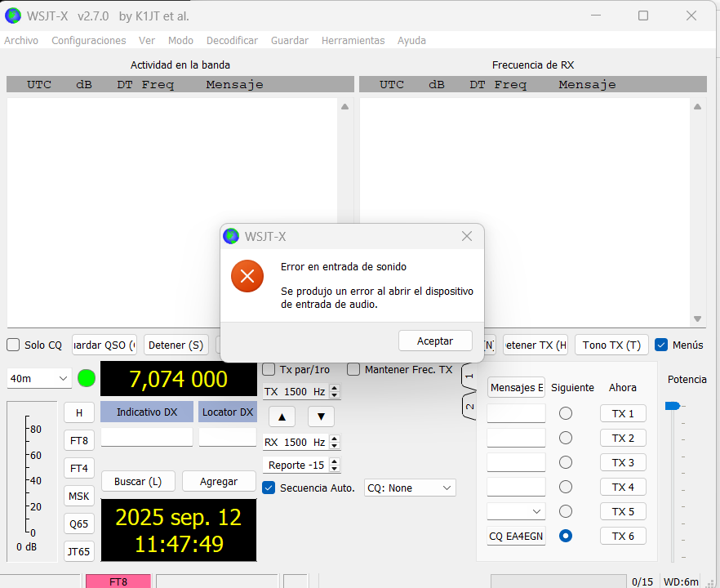
Task: Open the Decodificar menu
Action: pos(232,41)
